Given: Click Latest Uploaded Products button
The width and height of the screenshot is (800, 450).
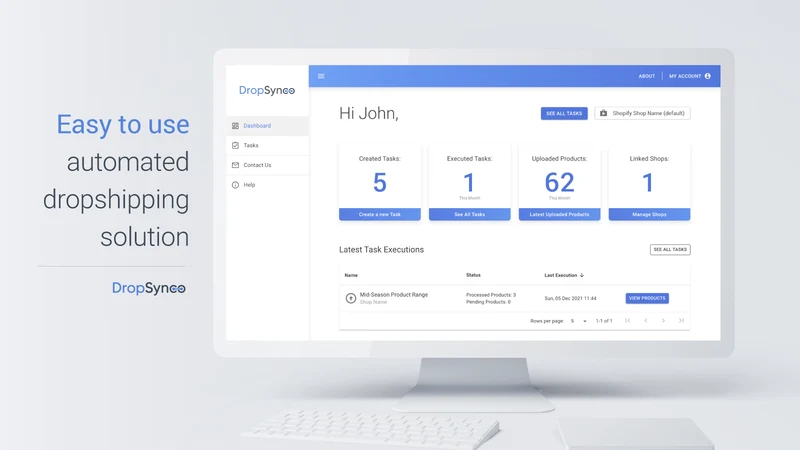Looking at the screenshot, I should click(559, 214).
